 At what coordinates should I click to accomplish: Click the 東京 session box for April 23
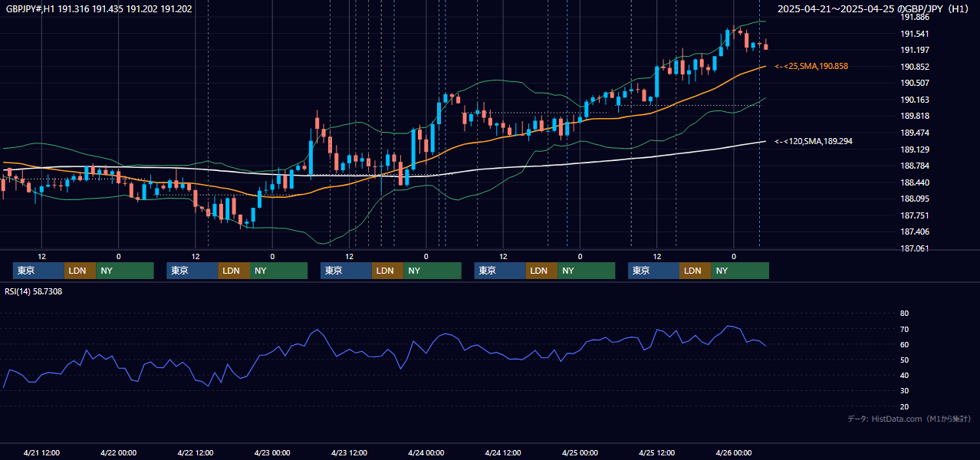[346, 271]
